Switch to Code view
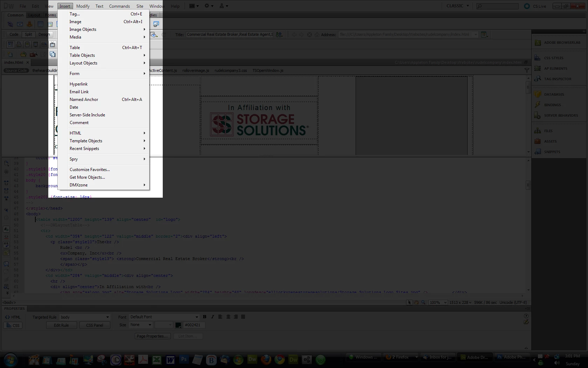 pyautogui.click(x=14, y=34)
